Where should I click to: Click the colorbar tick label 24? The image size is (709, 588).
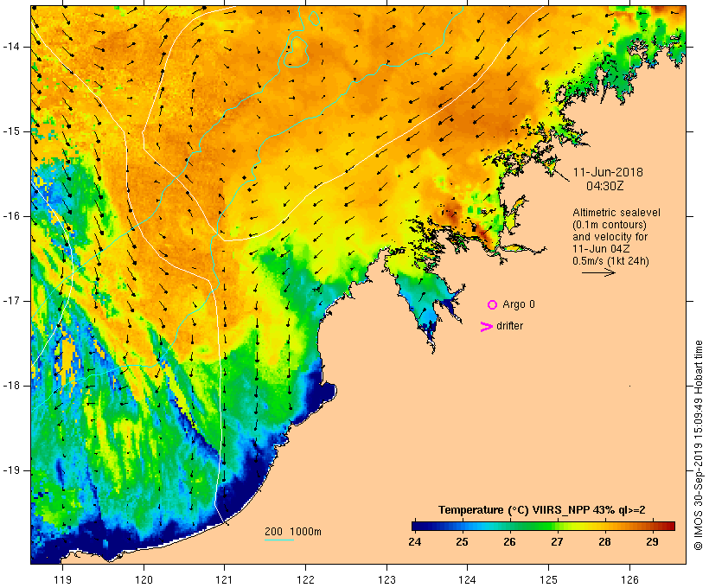(415, 542)
